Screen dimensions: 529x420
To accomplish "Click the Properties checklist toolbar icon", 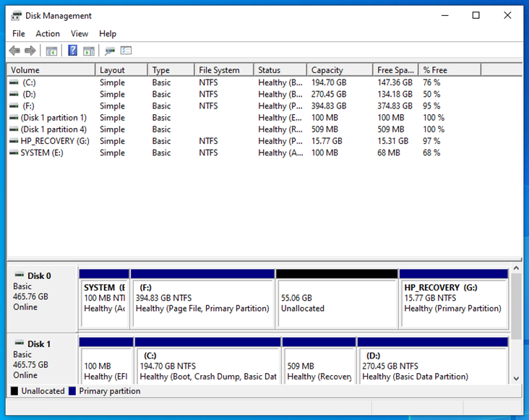I will (x=126, y=51).
